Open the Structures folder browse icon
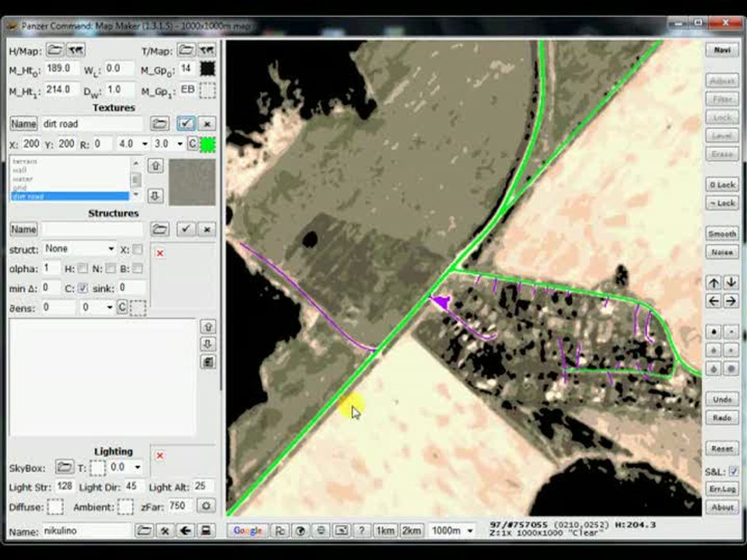Image resolution: width=747 pixels, height=560 pixels. pos(160,229)
